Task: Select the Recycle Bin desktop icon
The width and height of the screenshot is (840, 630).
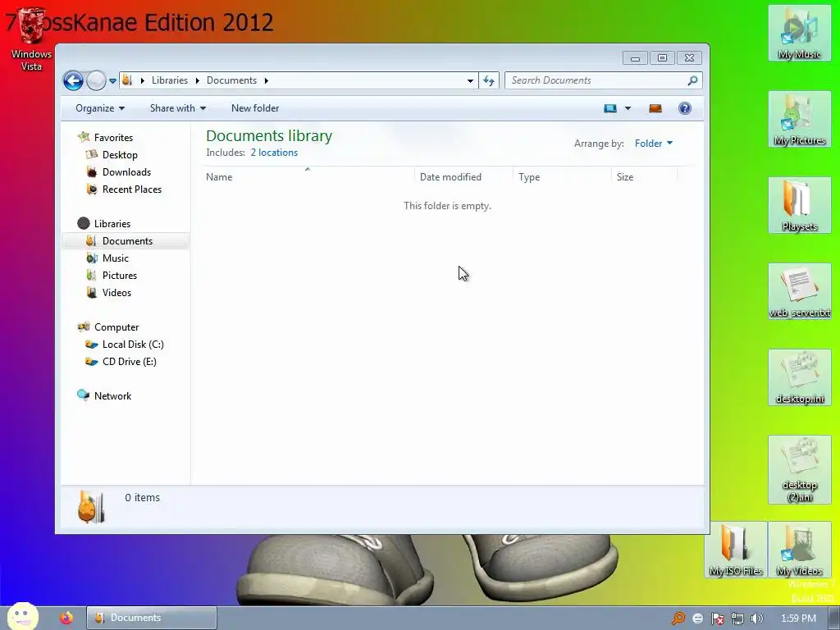Action: [x=31, y=39]
